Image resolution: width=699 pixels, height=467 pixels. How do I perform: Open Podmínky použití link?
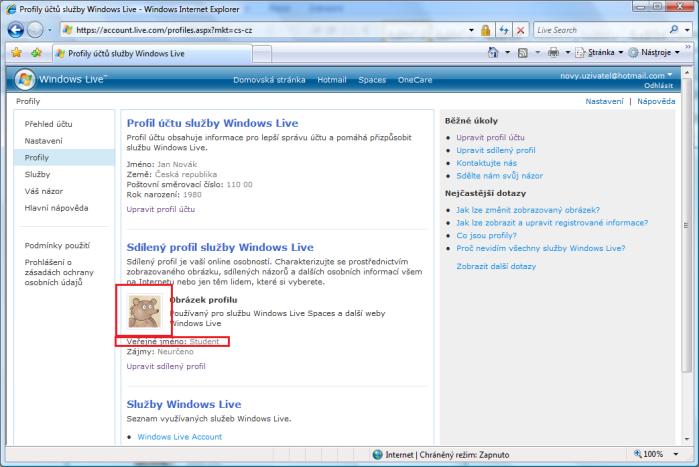point(57,246)
